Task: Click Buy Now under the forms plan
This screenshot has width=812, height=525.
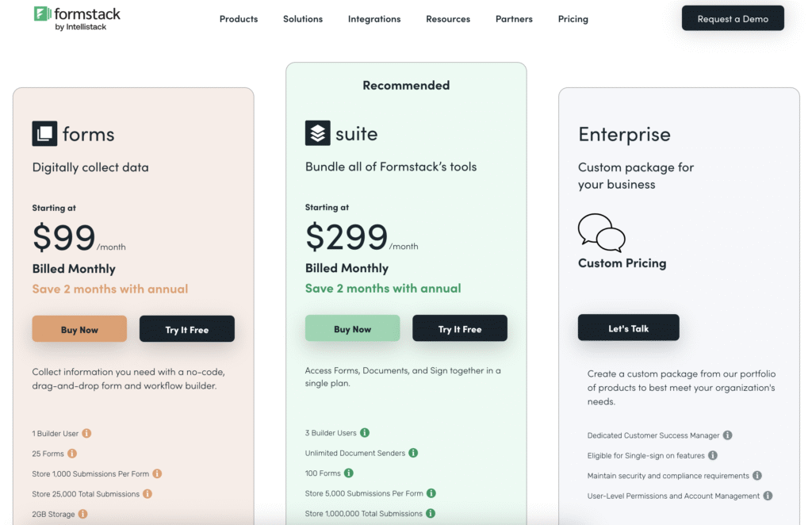Action: click(79, 328)
